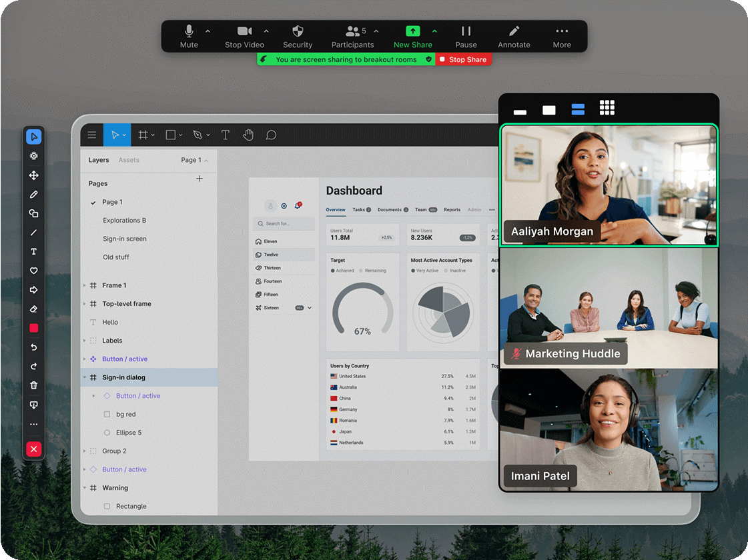The image size is (748, 560).
Task: Add a new page with the plus button
Action: (x=199, y=179)
